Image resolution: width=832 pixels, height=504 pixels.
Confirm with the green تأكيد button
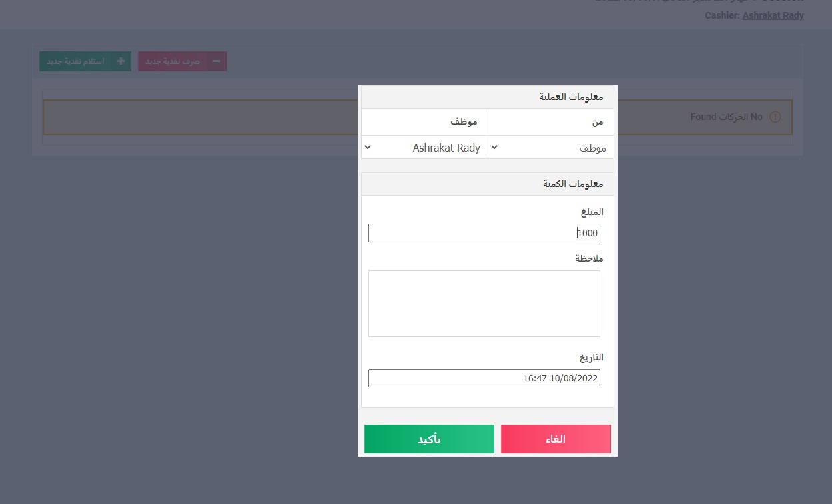tap(429, 439)
